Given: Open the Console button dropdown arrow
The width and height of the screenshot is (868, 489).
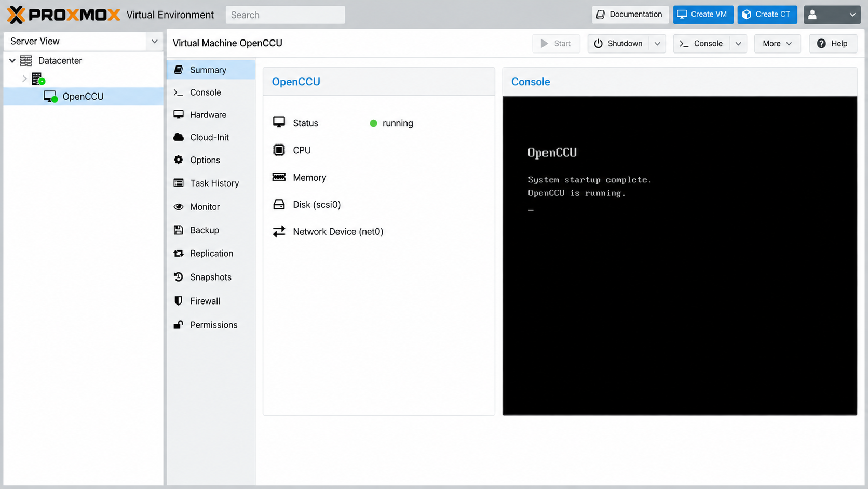Looking at the screenshot, I should coord(738,44).
